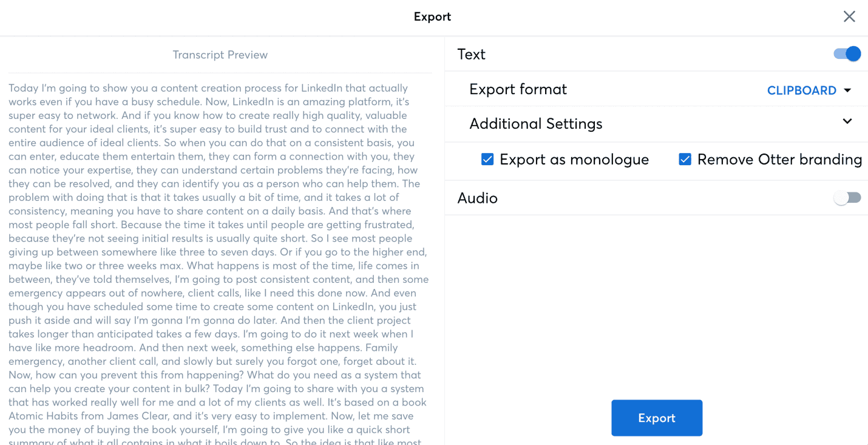Click the 'Export as monologue' label text
Viewport: 868px width, 445px height.
tap(574, 160)
